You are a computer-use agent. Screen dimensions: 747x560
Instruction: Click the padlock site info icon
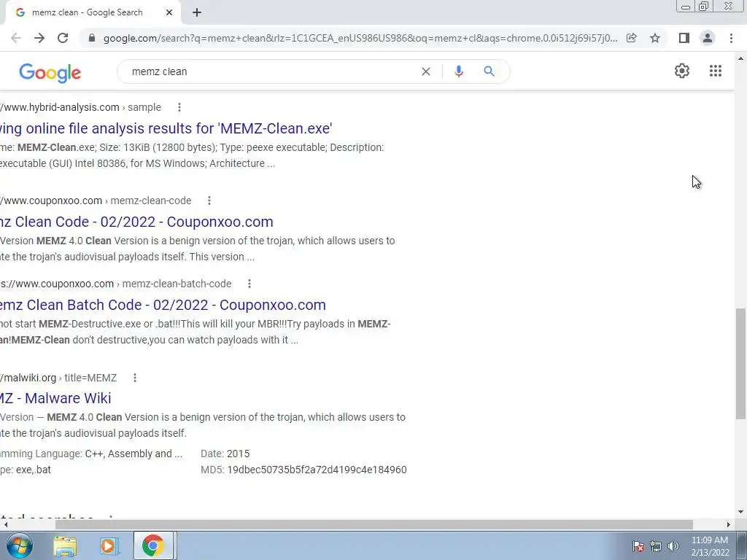click(92, 38)
